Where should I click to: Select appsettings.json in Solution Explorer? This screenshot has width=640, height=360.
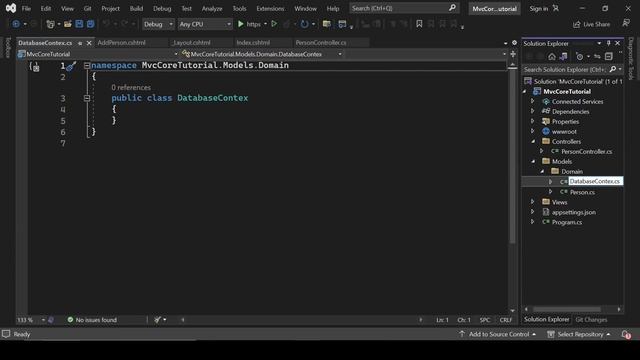click(x=573, y=212)
